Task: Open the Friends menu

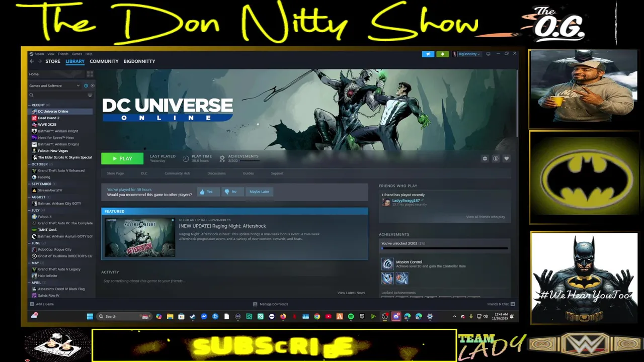Action: (63, 54)
